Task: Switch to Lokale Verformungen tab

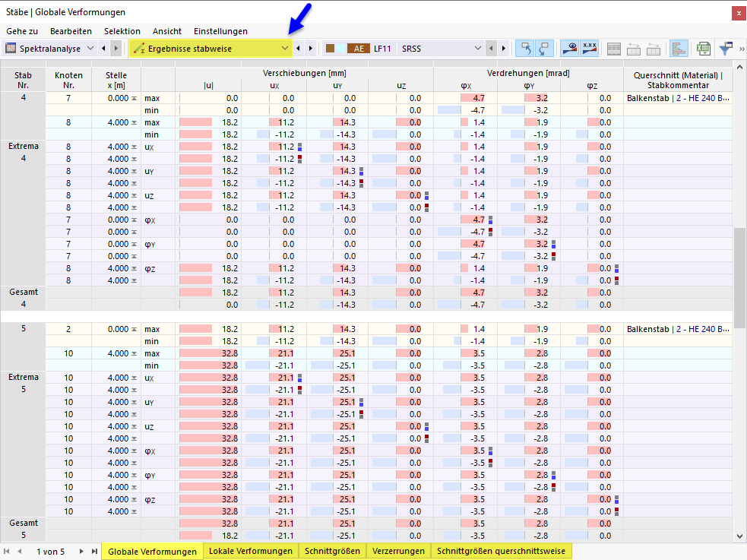Action: coord(251,551)
